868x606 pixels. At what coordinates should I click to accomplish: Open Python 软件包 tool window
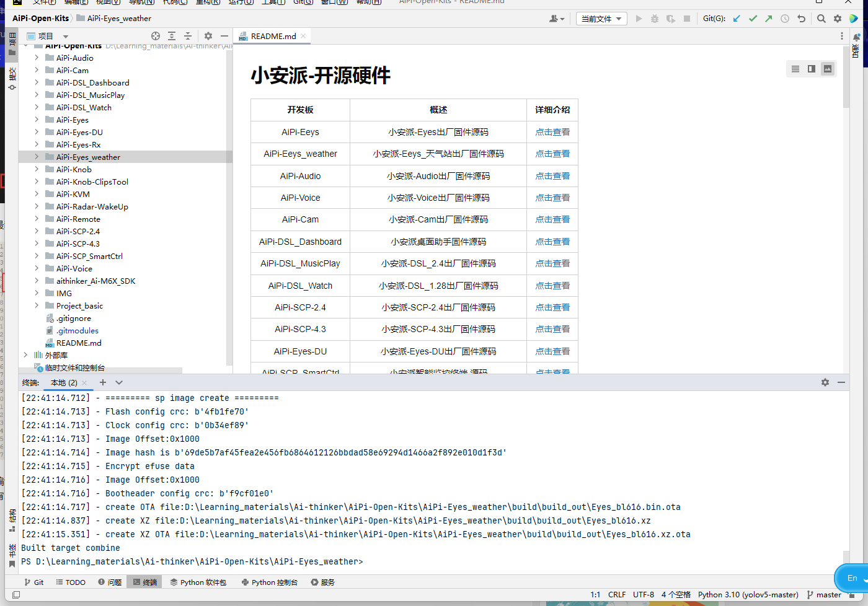pyautogui.click(x=198, y=582)
